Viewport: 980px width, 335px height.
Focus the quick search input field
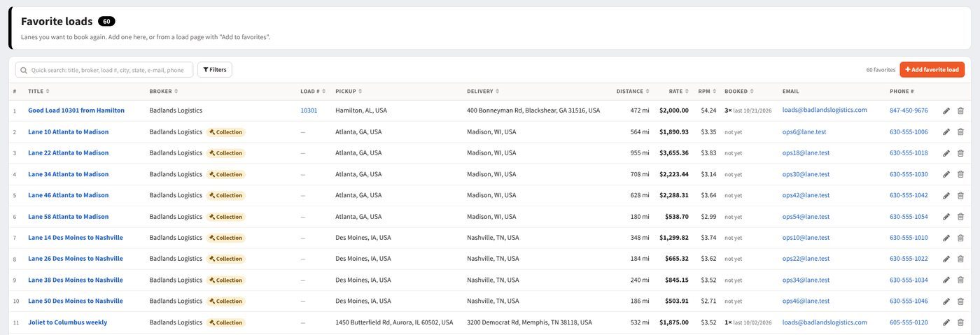tap(104, 70)
